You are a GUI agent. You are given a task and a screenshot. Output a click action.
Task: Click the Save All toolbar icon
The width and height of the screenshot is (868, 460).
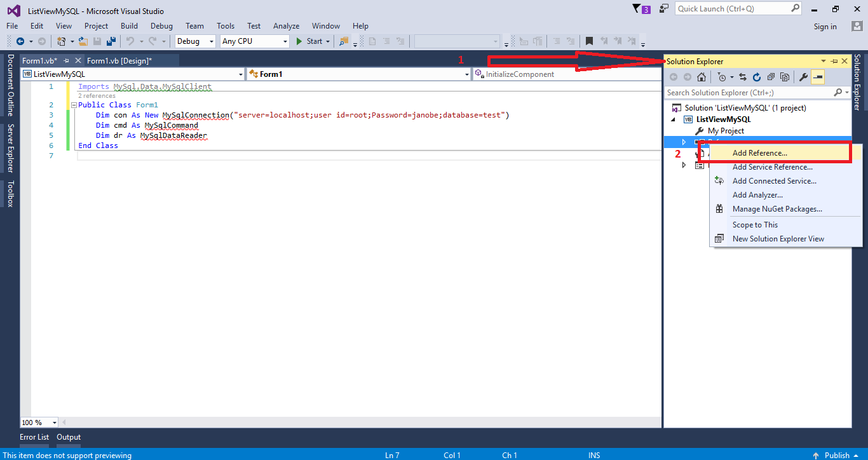pyautogui.click(x=111, y=41)
